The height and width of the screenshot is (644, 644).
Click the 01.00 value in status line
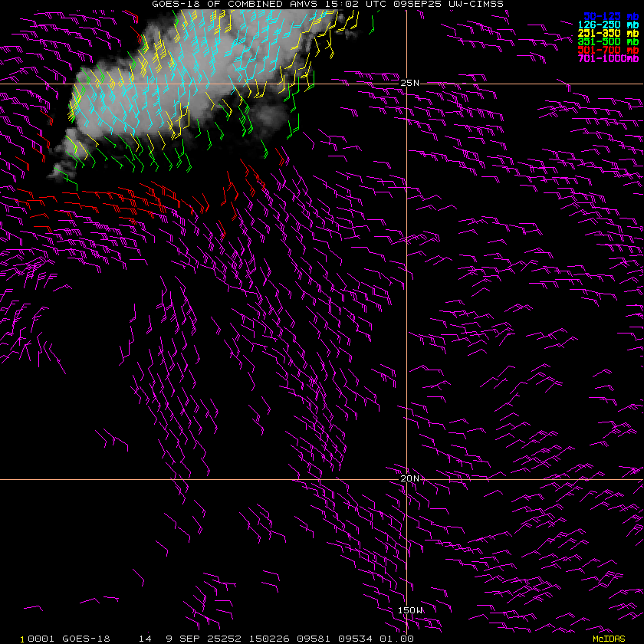click(397, 638)
